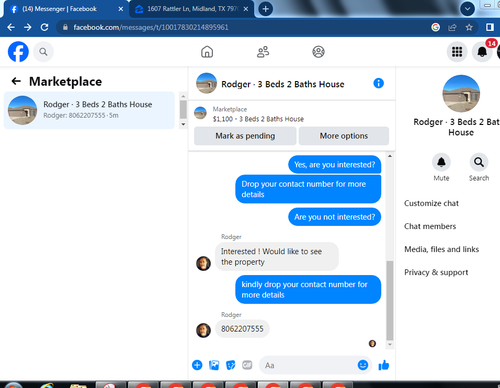Open a new browser tab with plus button
Viewport: 500px width, 388px height.
tap(265, 9)
